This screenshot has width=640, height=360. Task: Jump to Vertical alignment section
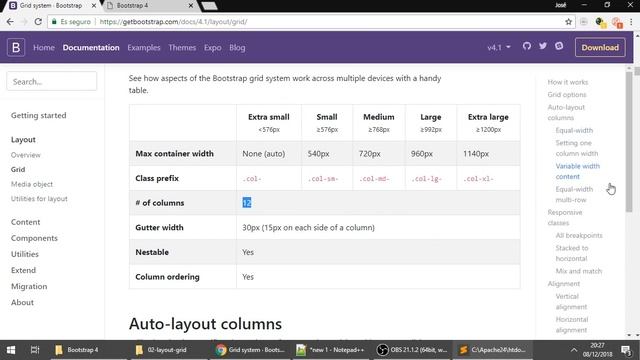click(571, 302)
